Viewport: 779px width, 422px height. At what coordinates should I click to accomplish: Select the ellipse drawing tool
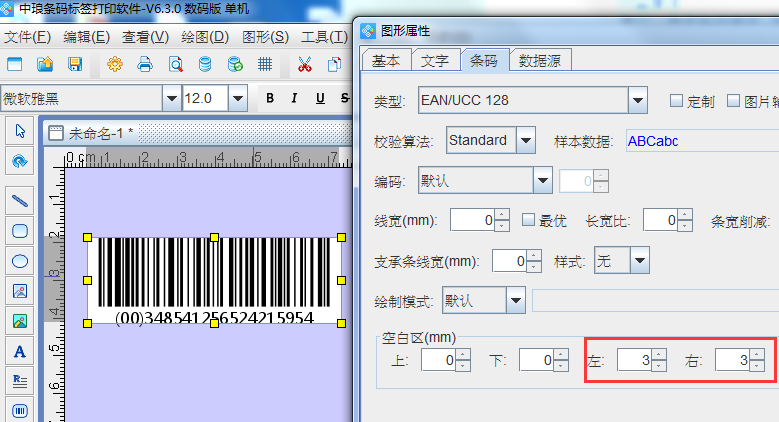19,261
